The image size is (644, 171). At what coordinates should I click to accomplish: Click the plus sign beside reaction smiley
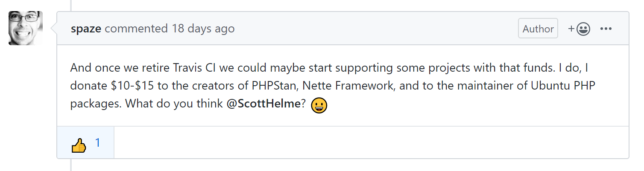(571, 29)
